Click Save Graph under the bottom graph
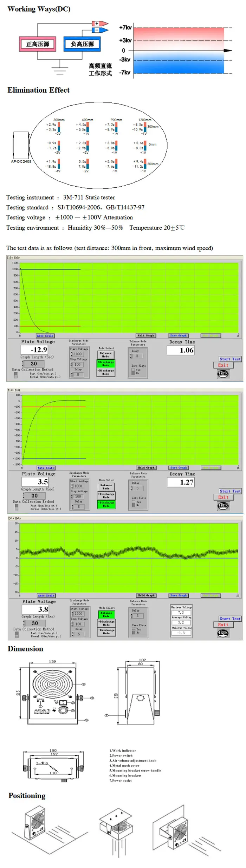 (179, 595)
